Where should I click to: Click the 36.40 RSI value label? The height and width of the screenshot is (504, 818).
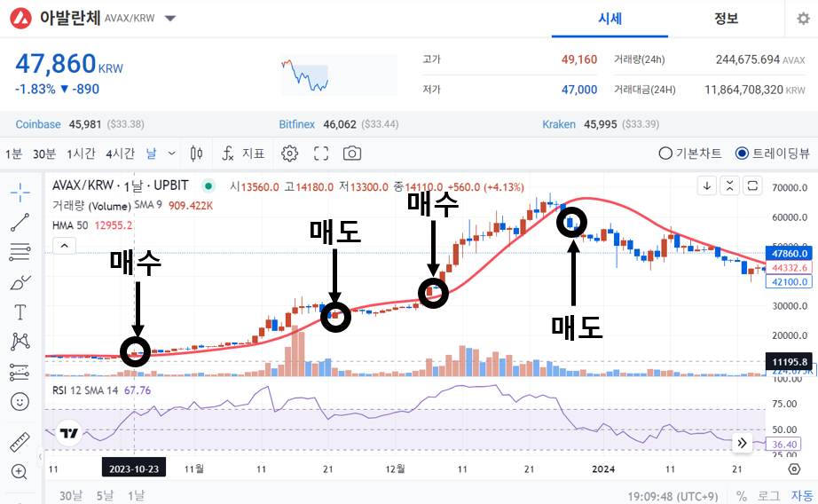click(784, 444)
